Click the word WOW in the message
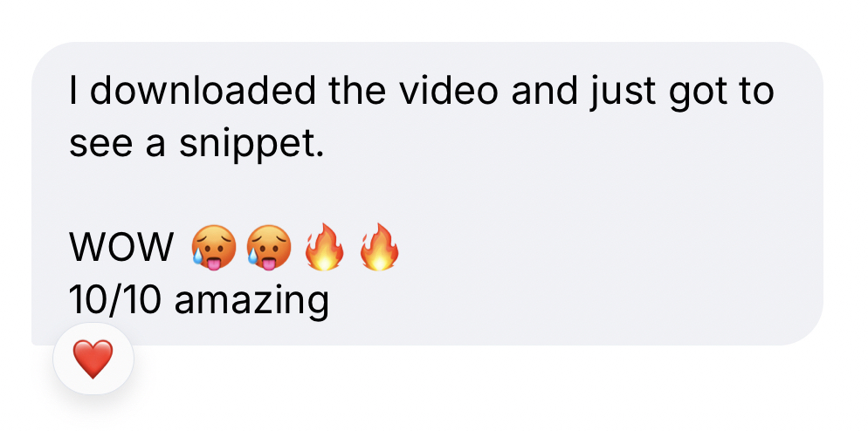Image resolution: width=868 pixels, height=431 pixels. point(121,249)
